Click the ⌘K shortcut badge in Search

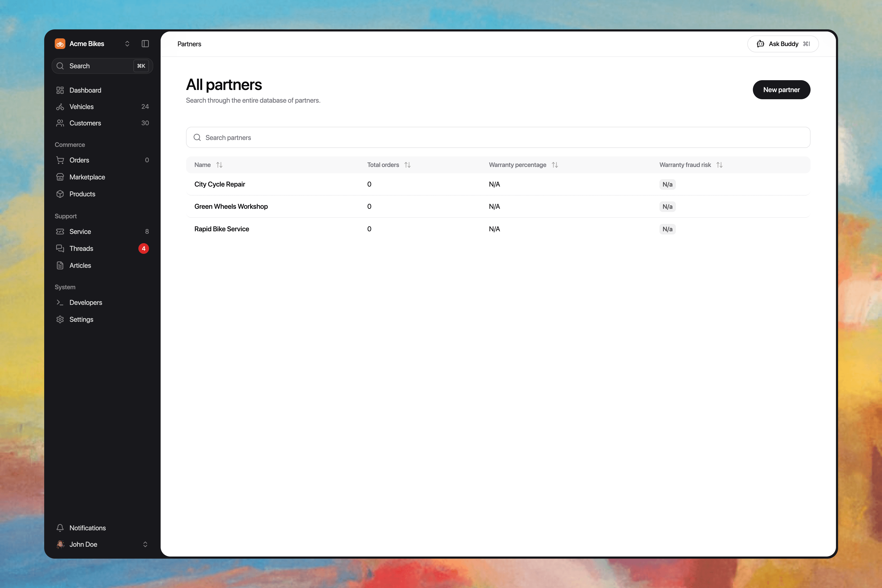141,66
